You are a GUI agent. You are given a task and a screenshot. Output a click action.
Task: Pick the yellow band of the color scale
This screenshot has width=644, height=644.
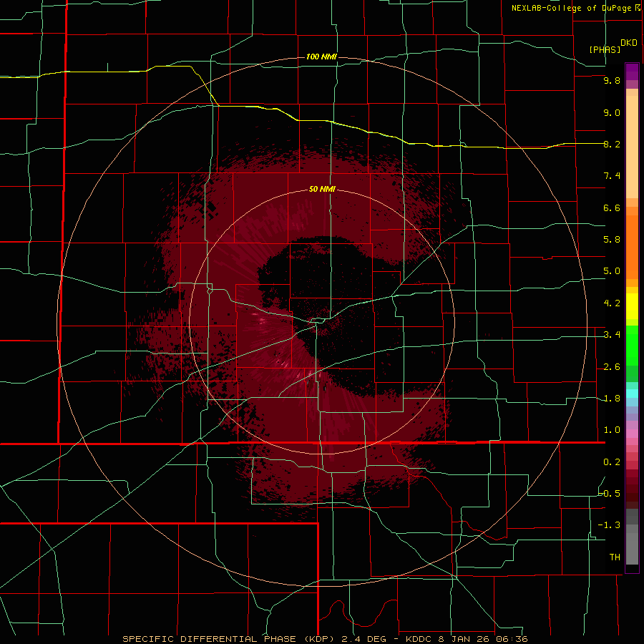coord(632,306)
